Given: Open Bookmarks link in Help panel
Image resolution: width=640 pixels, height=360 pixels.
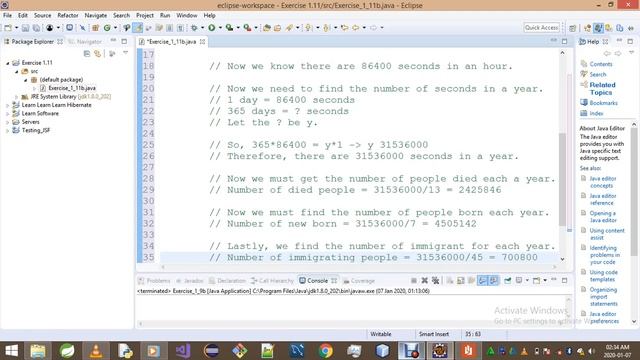Looking at the screenshot, I should 603,103.
